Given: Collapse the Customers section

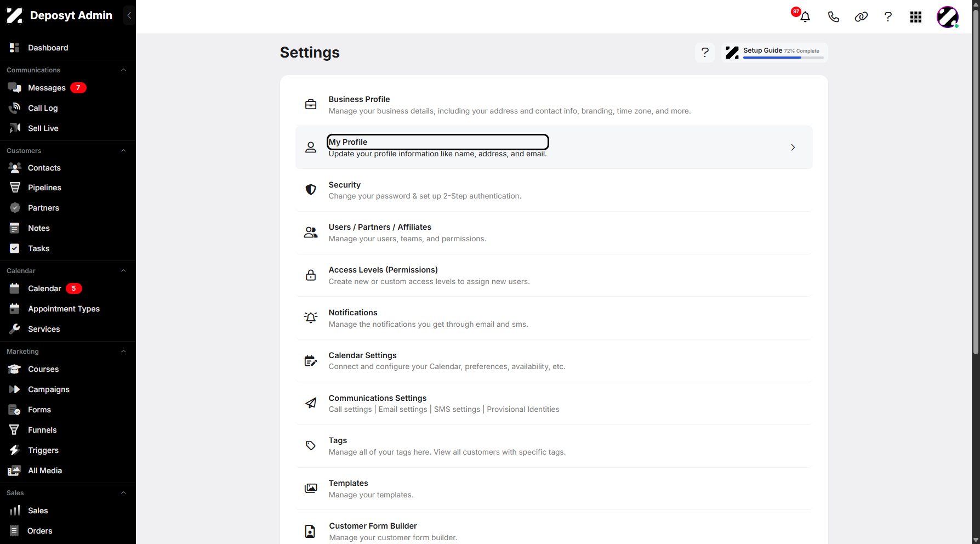Looking at the screenshot, I should point(123,151).
